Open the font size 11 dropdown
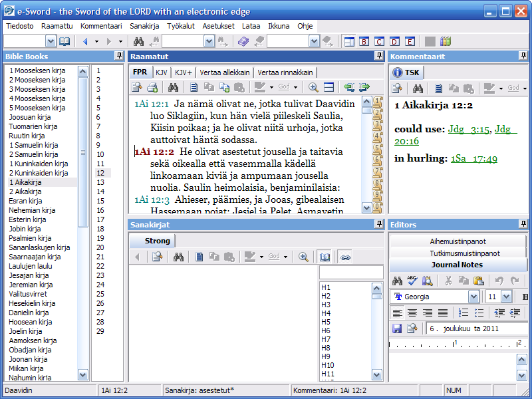Image resolution: width=532 pixels, height=399 pixels. 506,297
